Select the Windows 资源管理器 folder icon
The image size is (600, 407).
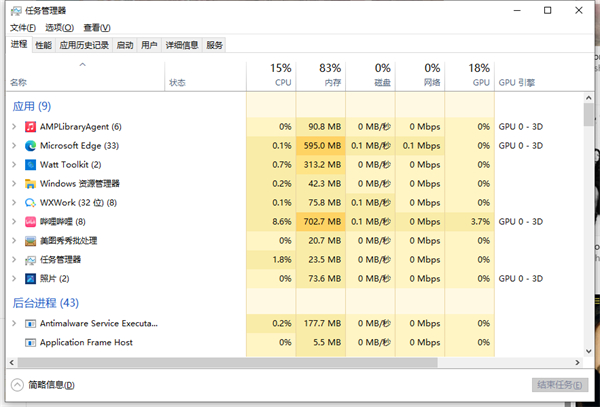pos(30,184)
